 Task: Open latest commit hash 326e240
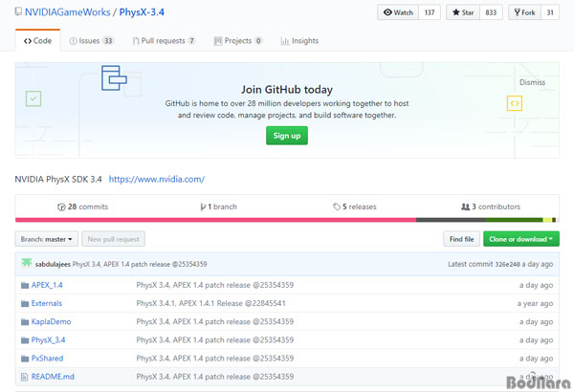(507, 264)
